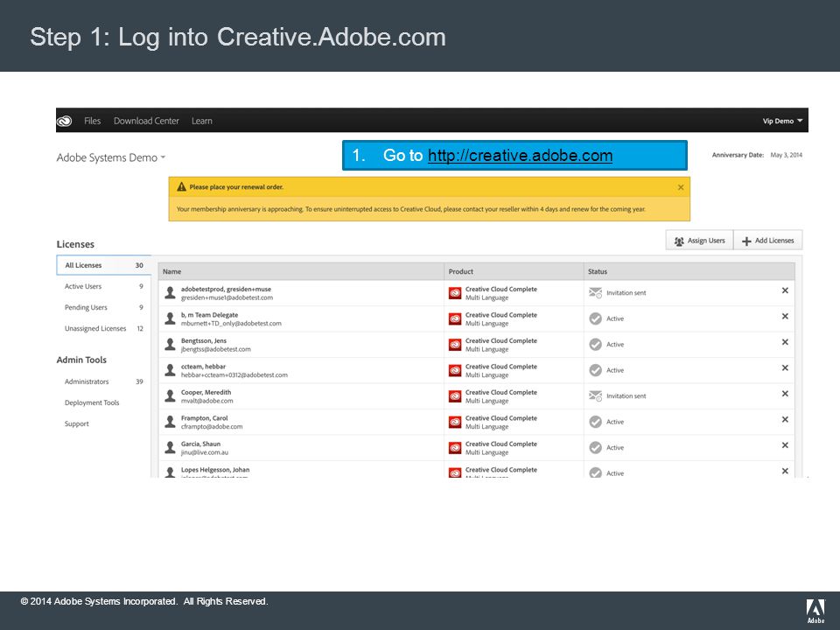Expand the Adobe Systems Demo team dropdown
The image size is (840, 630).
111,157
